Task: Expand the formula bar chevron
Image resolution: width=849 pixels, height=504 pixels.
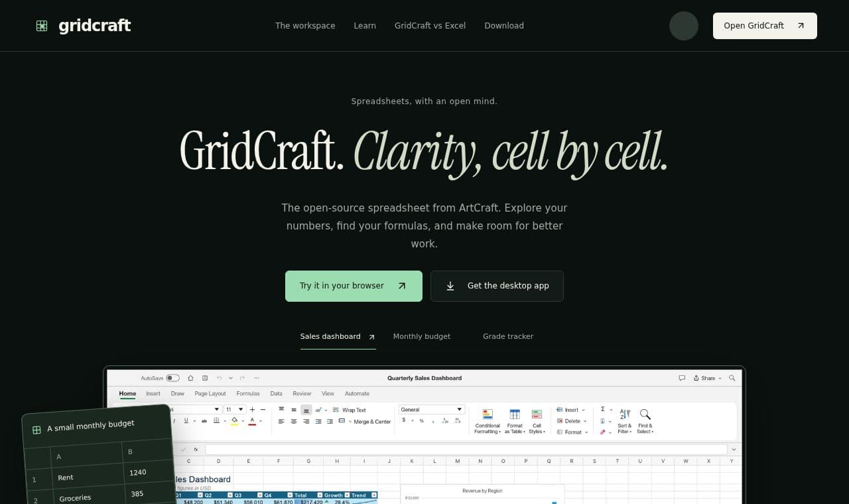Action: (x=734, y=450)
